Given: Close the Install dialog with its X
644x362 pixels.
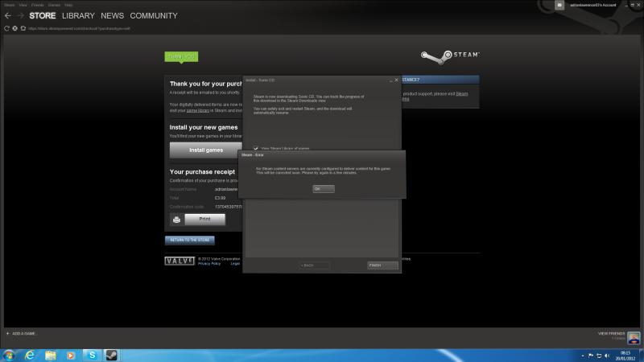Looking at the screenshot, I should 396,80.
